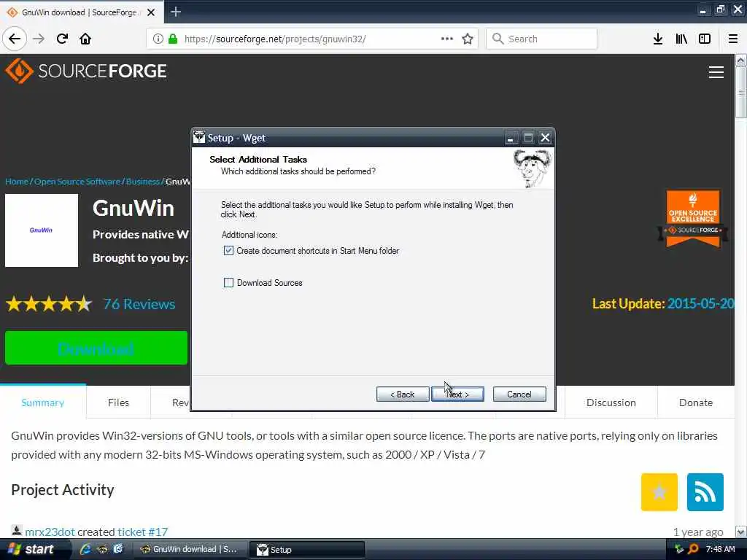The height and width of the screenshot is (560, 747).
Task: Select GnuWin download taskbar item
Action: point(189,549)
